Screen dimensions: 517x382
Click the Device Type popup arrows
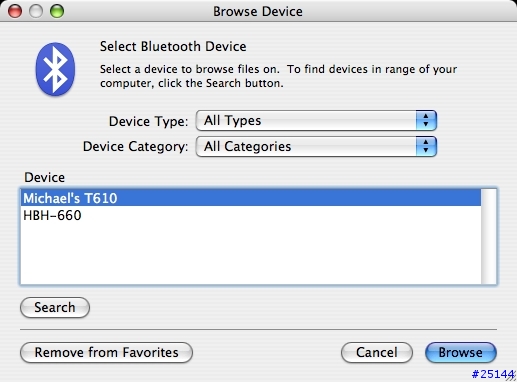click(x=426, y=120)
